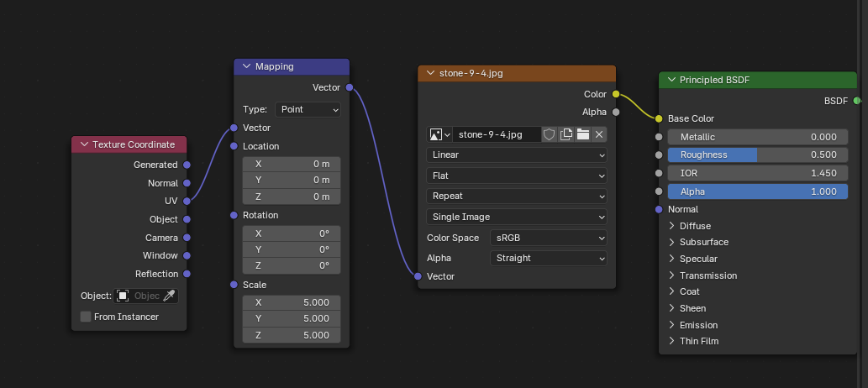
Task: Click the Location X field
Action: [x=292, y=164]
